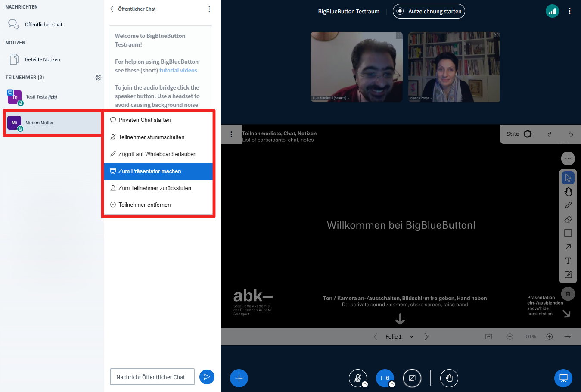
Task: Open audio device dropdown arrow
Action: (365, 384)
